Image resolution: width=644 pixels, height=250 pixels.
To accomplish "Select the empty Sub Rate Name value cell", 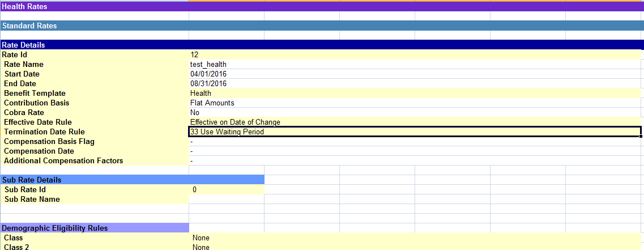I will [x=227, y=199].
